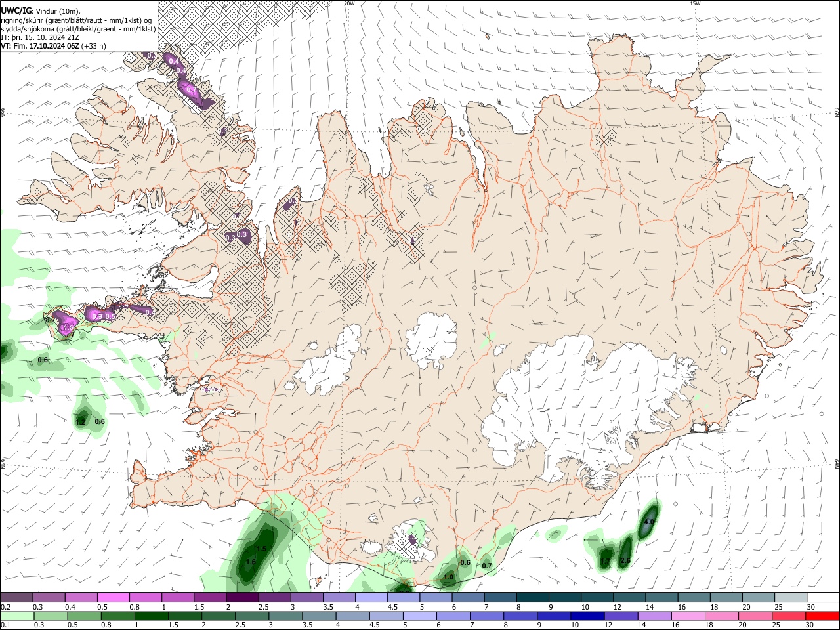Click the white "0.9" snow value on Snæfellsnes
Viewport: 840px width, 630px height.
[x=97, y=316]
